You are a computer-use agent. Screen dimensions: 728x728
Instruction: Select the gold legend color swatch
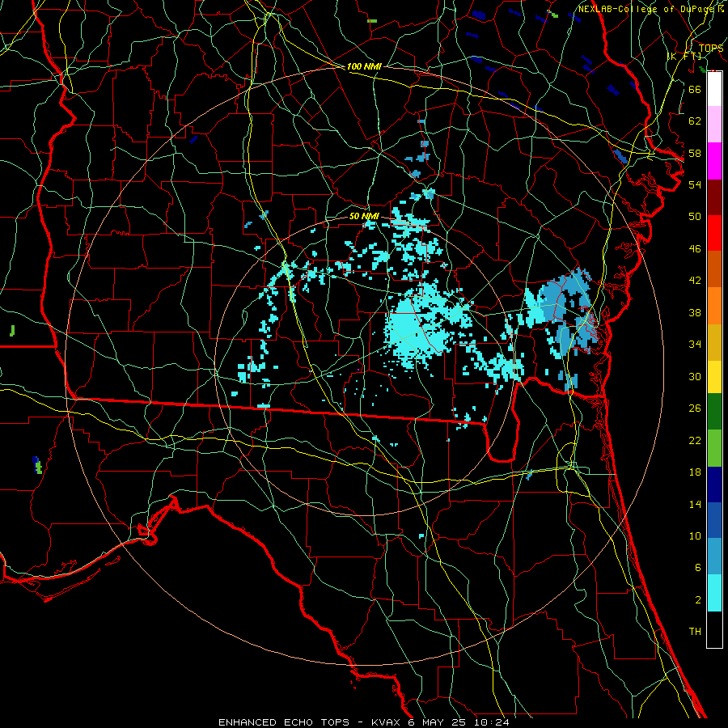[714, 342]
